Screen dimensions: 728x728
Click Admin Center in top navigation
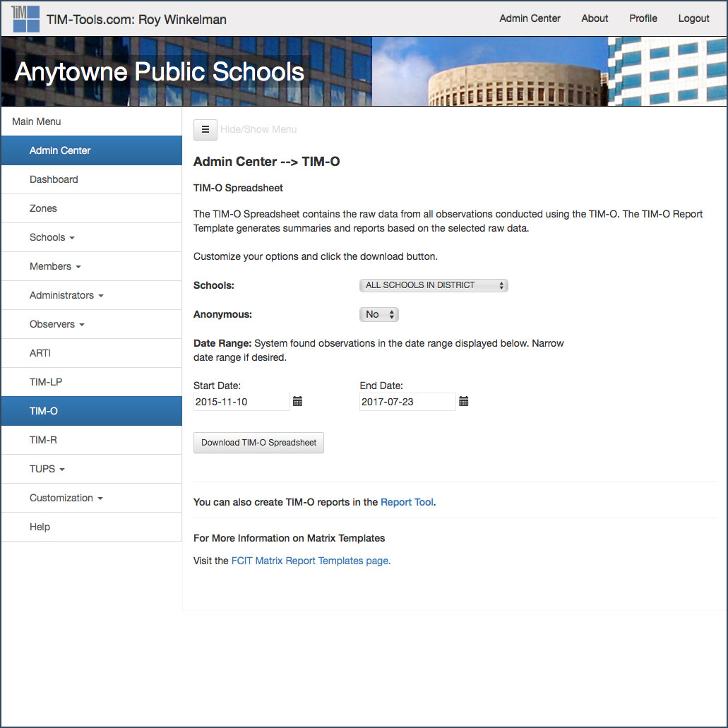530,18
